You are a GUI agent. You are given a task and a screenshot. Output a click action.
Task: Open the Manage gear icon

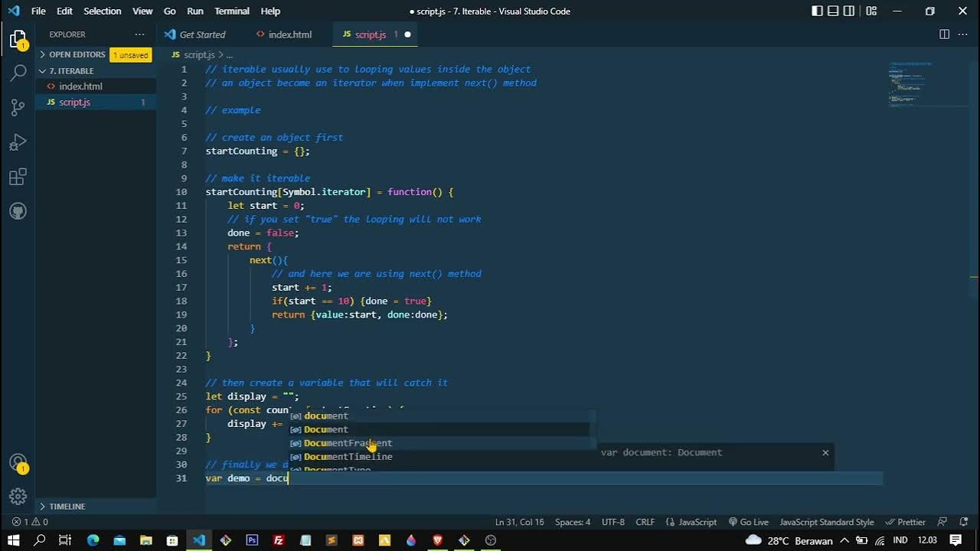point(18,497)
